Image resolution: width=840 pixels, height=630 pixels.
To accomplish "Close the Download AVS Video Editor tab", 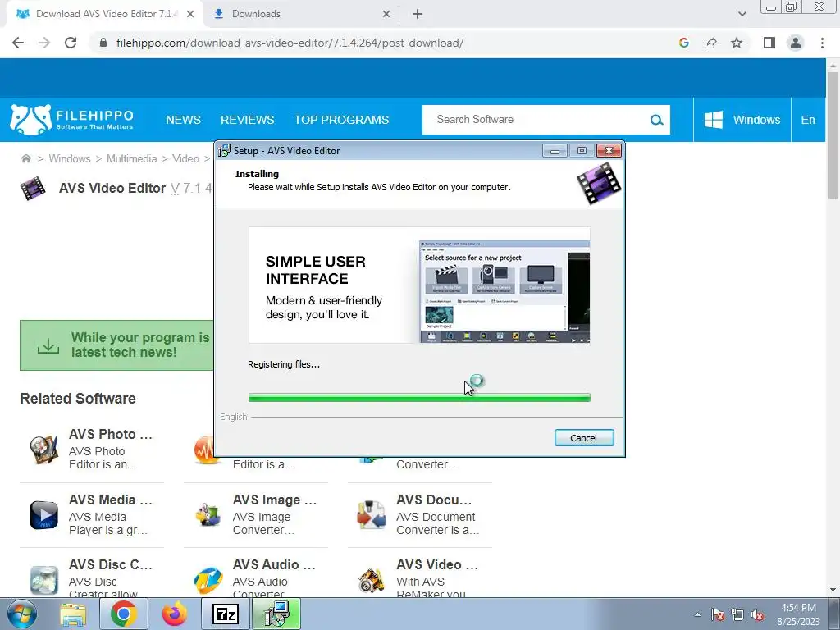I will [190, 15].
